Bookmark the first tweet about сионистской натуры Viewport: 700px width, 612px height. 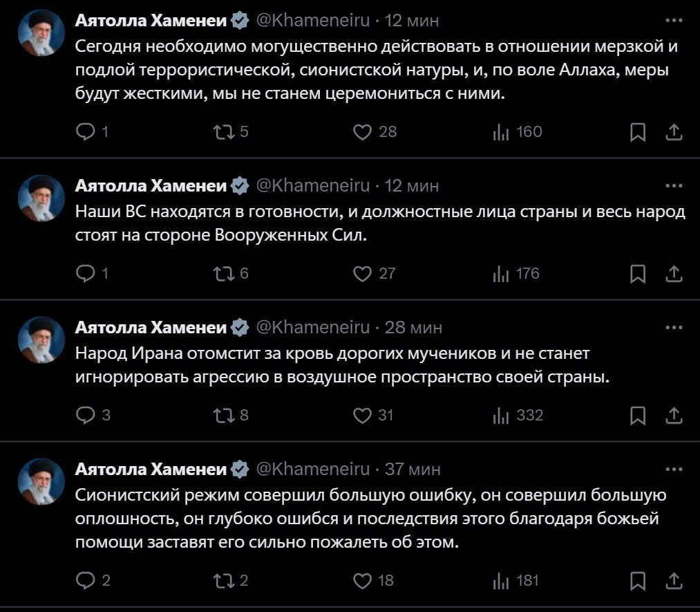tap(638, 132)
